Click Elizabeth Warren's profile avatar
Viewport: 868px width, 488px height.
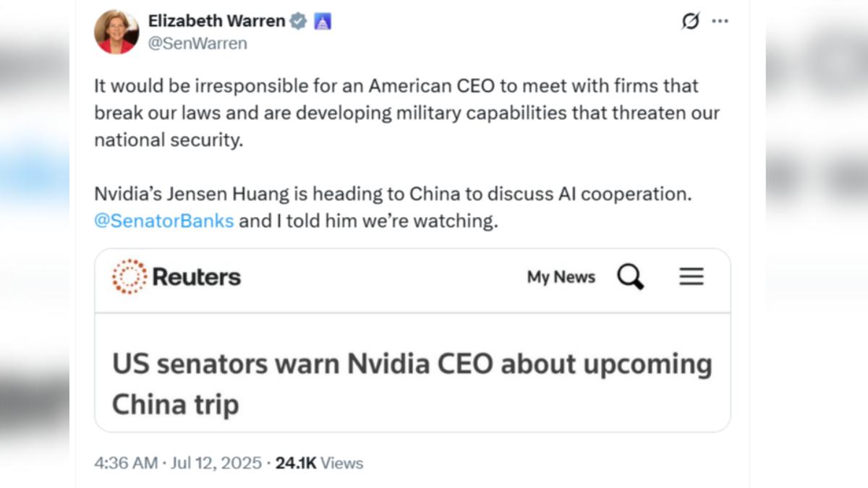116,32
